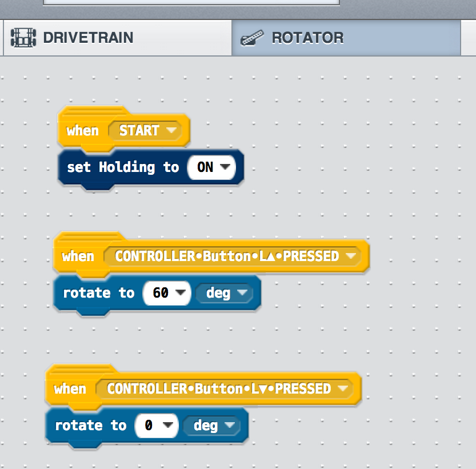Toggle the Holding ON value selector
Screen dimensions: 476x469
211,167
